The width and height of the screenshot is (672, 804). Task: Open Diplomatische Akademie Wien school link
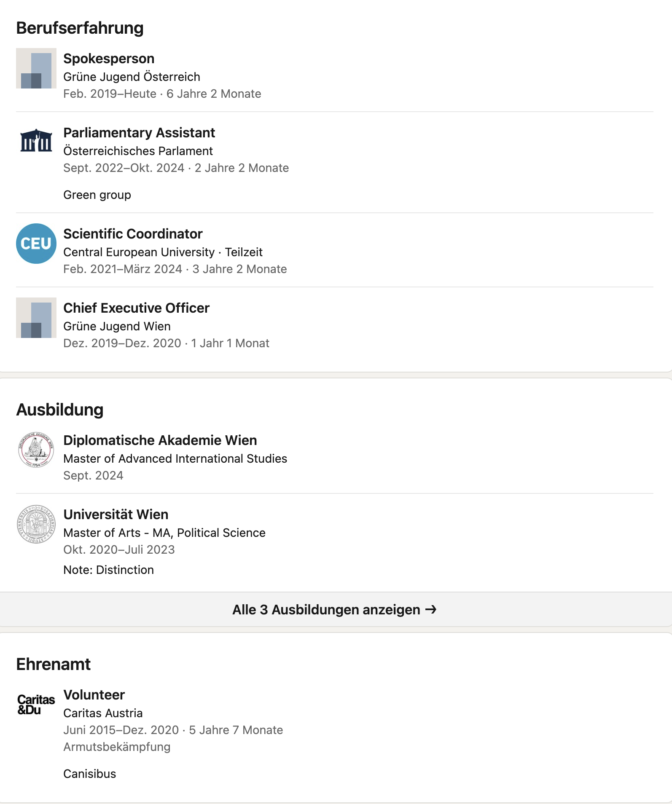click(160, 440)
